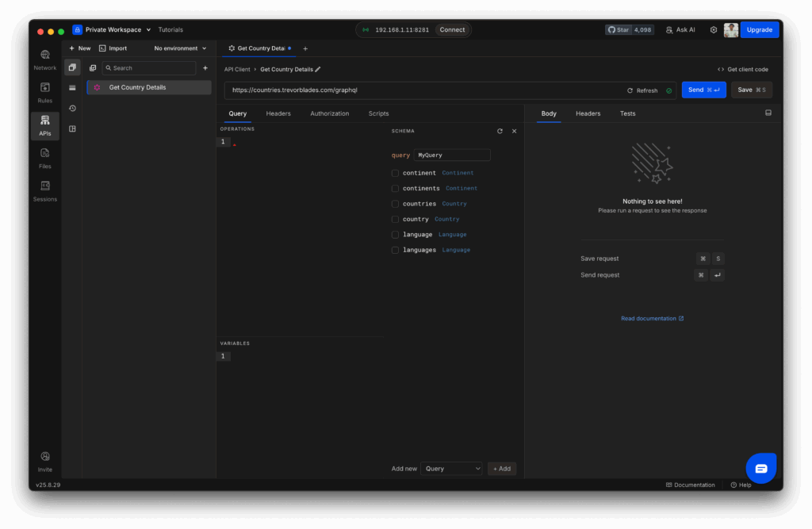The image size is (812, 529).
Task: Open the response Tests tab
Action: [x=627, y=113]
